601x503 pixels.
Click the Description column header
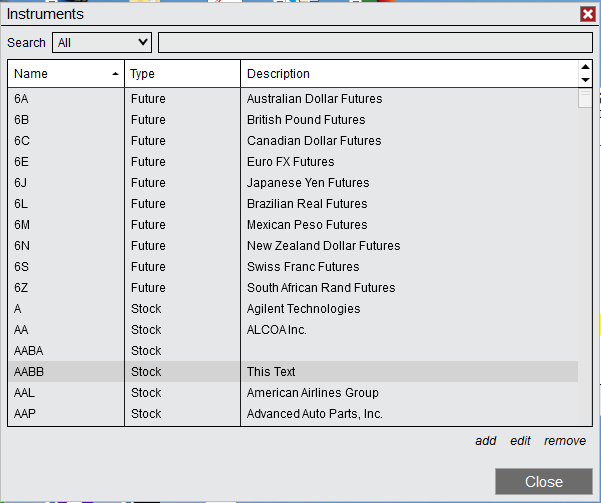click(408, 74)
